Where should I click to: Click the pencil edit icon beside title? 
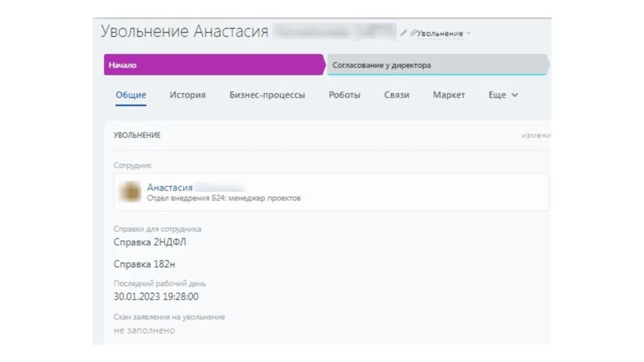(x=403, y=34)
